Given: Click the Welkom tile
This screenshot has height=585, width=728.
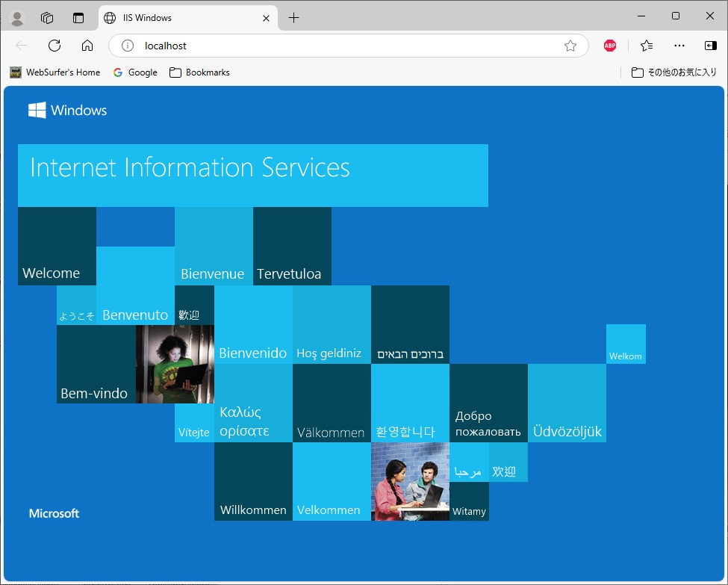Looking at the screenshot, I should (626, 344).
